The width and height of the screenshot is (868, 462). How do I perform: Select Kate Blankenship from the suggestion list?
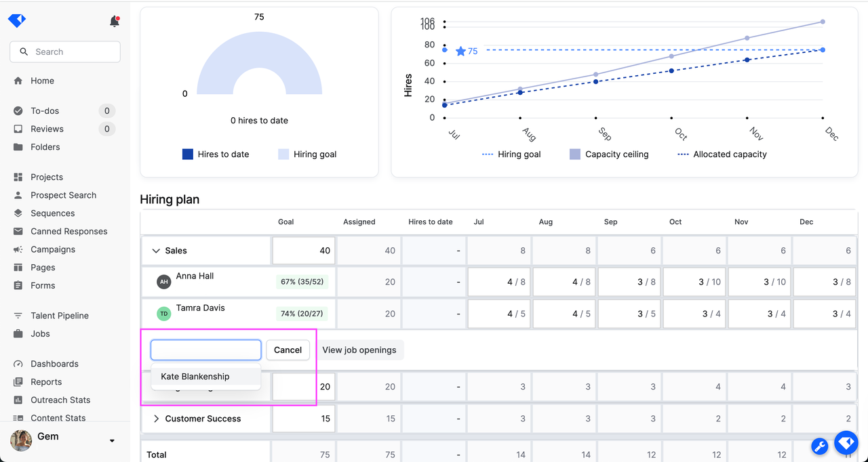195,377
